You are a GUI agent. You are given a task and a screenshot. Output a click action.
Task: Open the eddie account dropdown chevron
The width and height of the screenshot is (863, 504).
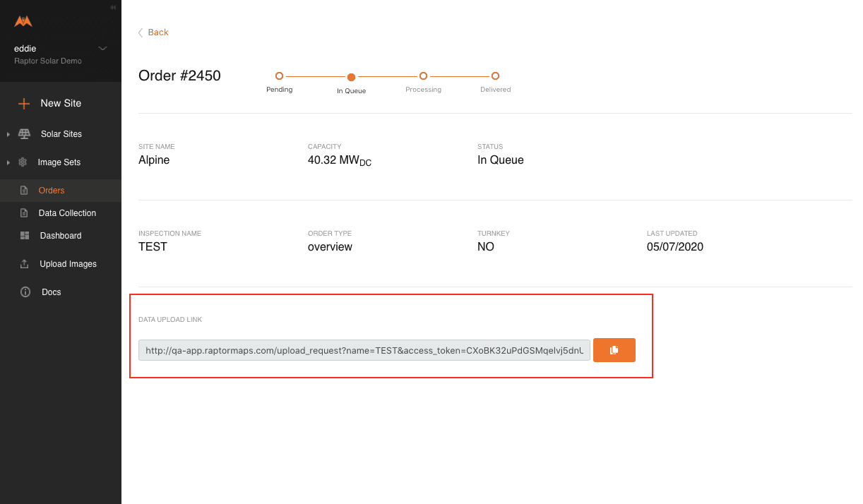pyautogui.click(x=102, y=49)
